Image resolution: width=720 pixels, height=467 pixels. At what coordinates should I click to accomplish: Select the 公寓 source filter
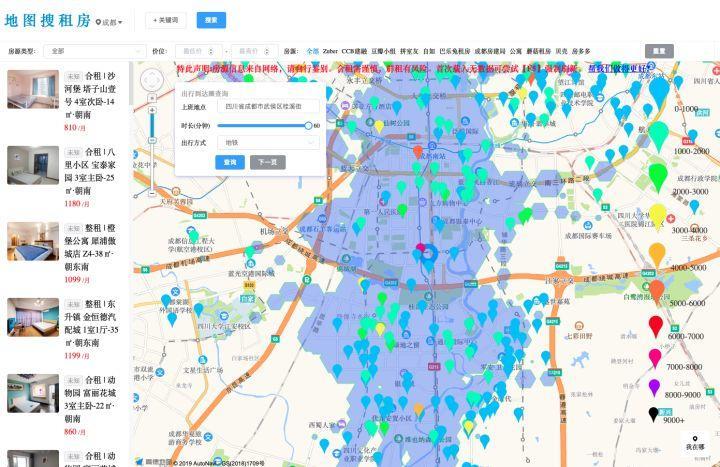tap(516, 51)
